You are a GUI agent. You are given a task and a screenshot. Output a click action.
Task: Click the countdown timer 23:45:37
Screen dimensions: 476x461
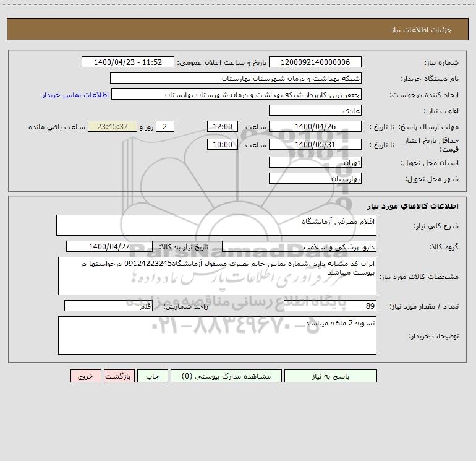113,126
